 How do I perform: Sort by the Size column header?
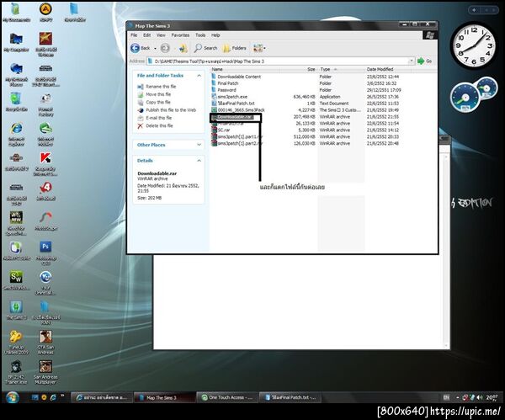(298, 69)
